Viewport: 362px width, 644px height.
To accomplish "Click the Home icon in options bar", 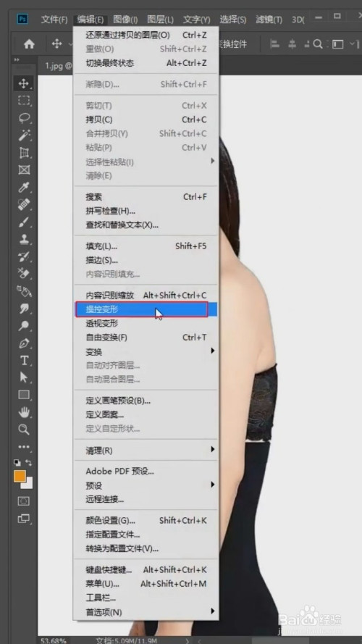I will [x=29, y=44].
